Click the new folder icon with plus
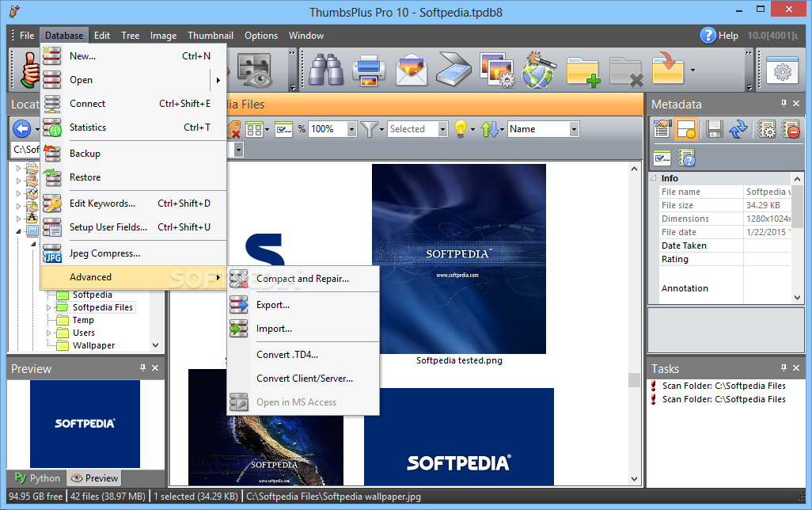 pyautogui.click(x=582, y=70)
